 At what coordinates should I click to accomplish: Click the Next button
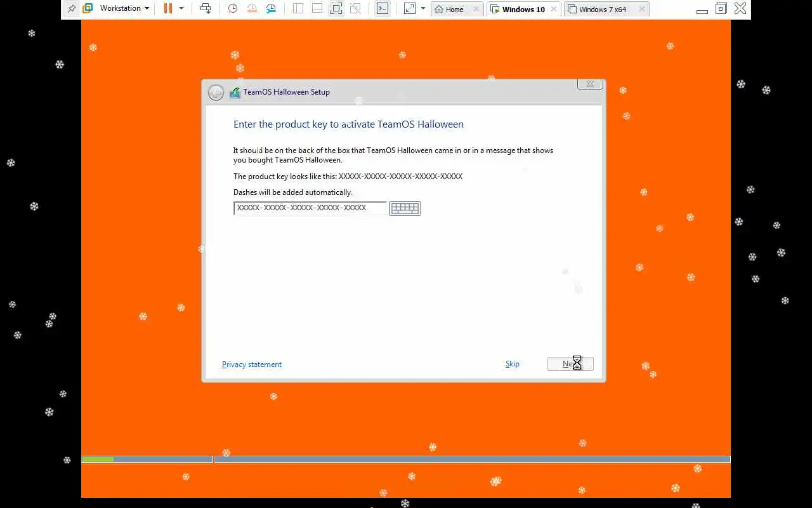pyautogui.click(x=570, y=364)
